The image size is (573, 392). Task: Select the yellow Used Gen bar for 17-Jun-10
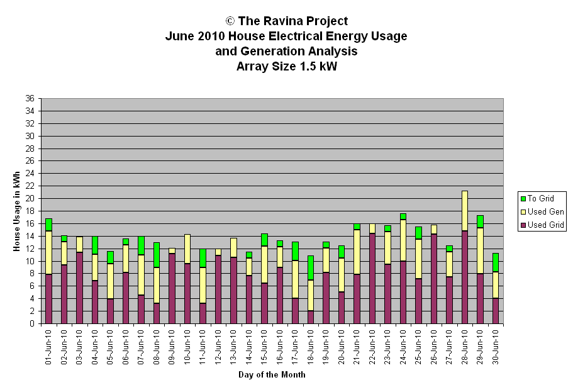pos(295,279)
